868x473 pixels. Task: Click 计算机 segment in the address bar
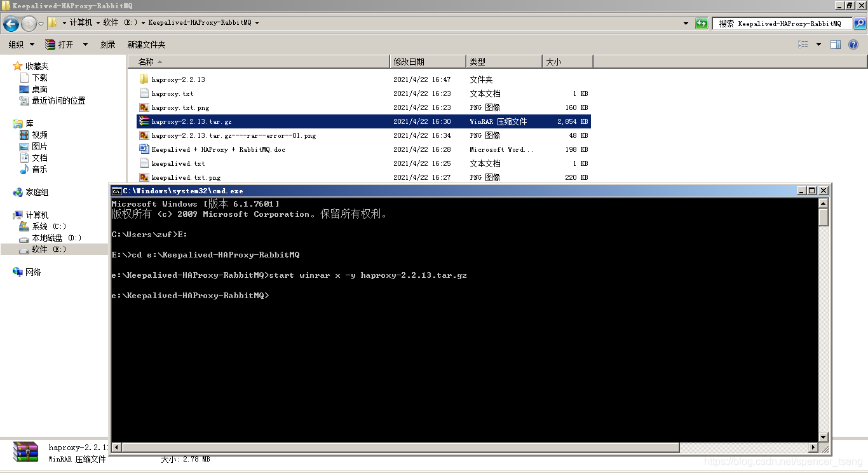coord(81,23)
